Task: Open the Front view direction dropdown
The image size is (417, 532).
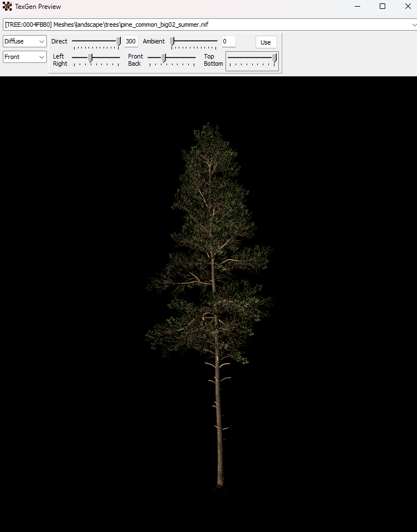Action: pyautogui.click(x=24, y=57)
